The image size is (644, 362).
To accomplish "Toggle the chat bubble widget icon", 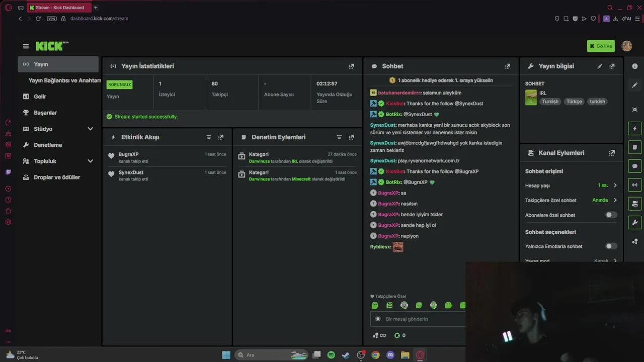I will coord(635,166).
